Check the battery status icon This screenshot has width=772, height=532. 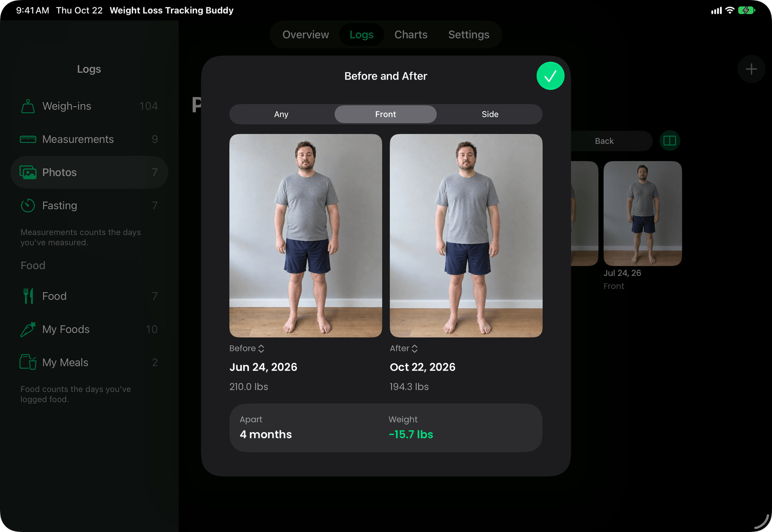tap(746, 10)
